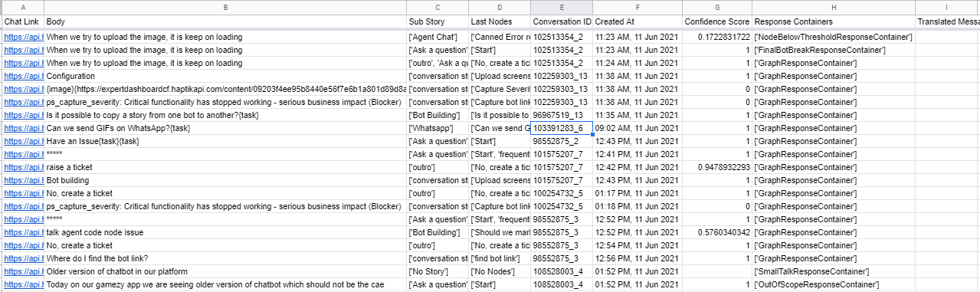Select column E header letter
The width and height of the screenshot is (980, 292).
pos(561,7)
